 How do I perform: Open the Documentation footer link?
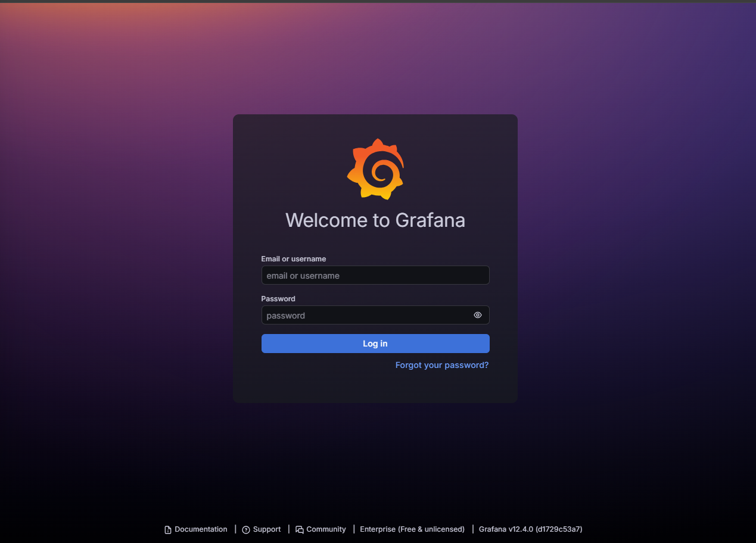point(196,529)
